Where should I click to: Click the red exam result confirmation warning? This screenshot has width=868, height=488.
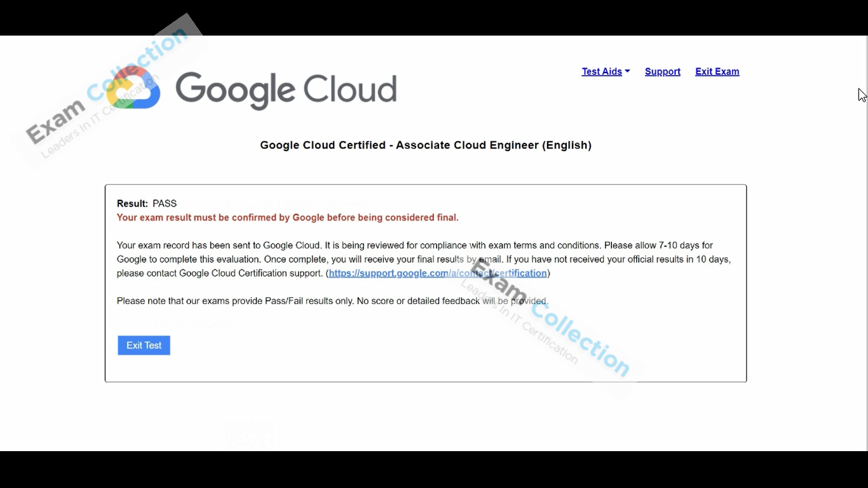tap(287, 217)
